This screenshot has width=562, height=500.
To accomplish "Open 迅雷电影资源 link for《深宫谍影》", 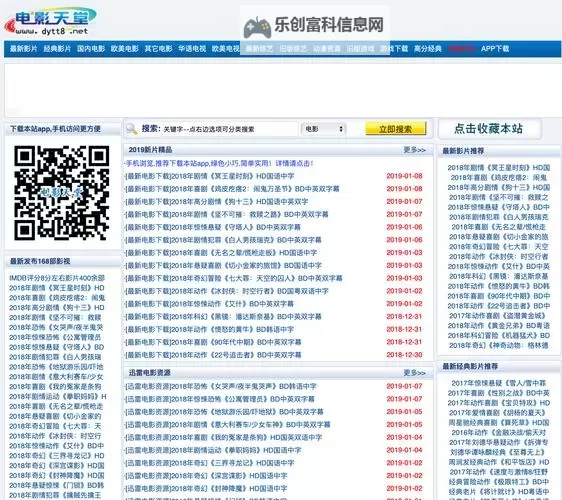I will pos(206,476).
